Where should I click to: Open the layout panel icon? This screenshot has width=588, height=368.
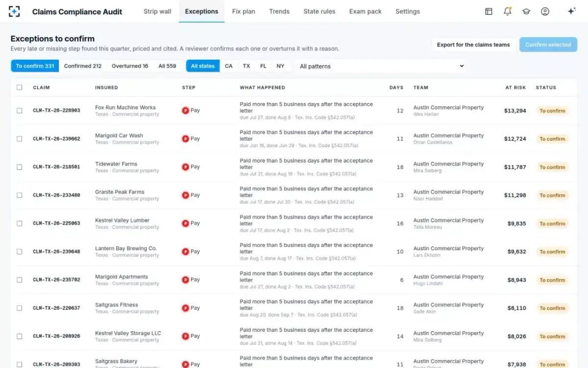pos(489,11)
